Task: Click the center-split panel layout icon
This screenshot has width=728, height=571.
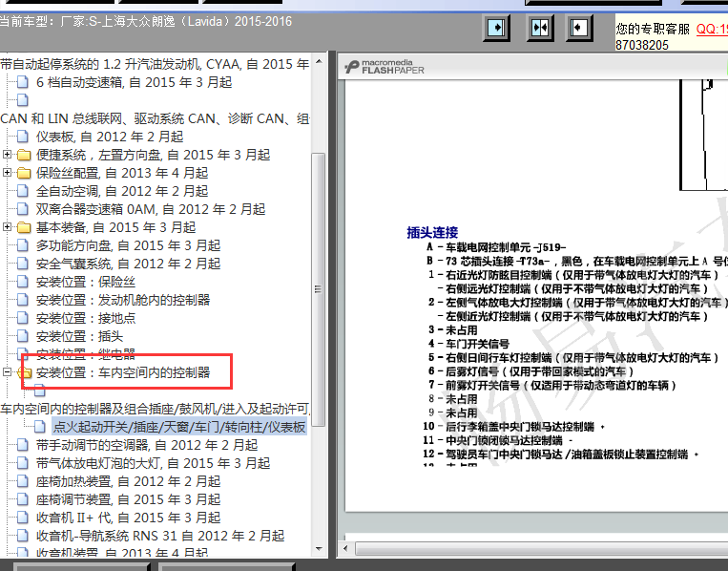Action: 540,28
